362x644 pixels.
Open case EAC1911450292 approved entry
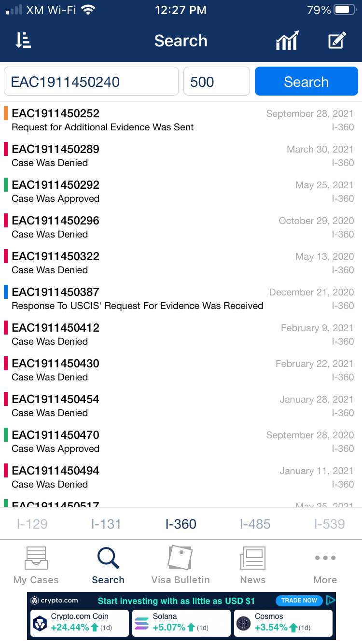181,192
